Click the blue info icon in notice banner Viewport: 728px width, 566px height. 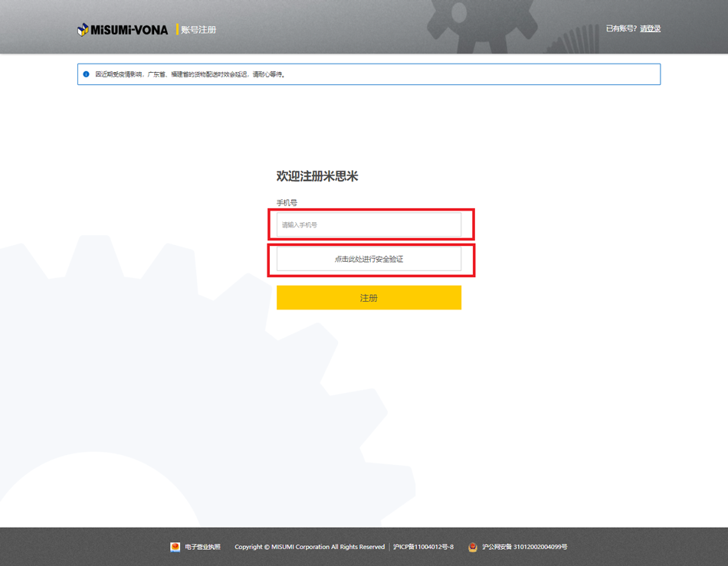pos(86,74)
